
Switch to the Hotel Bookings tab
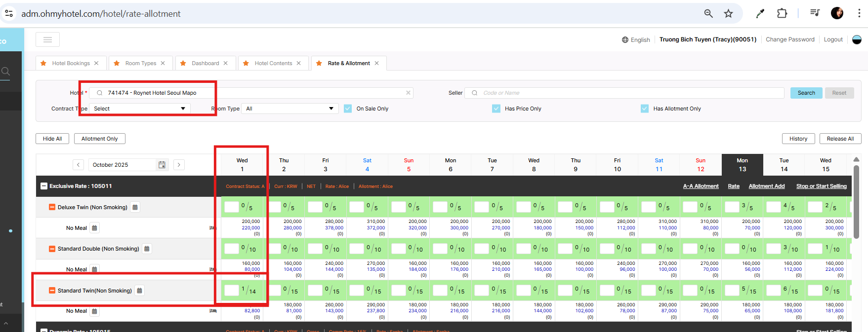coord(71,63)
